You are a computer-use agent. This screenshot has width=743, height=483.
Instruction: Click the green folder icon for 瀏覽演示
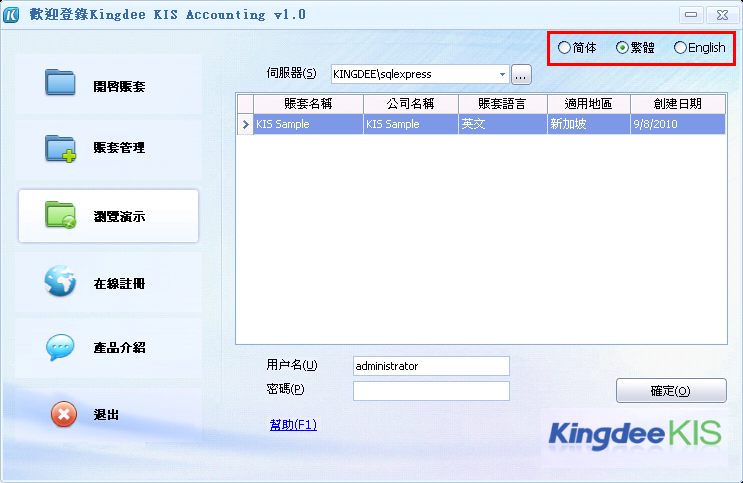coord(60,215)
